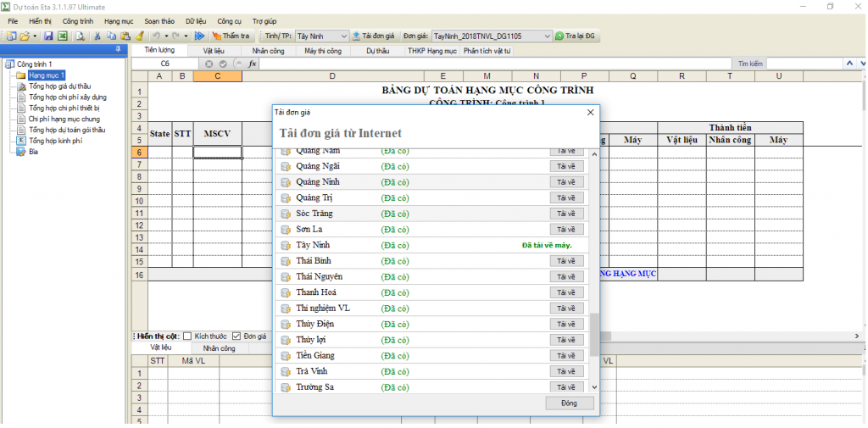Click the Đóng button in the dialog
868x428 pixels.
568,403
